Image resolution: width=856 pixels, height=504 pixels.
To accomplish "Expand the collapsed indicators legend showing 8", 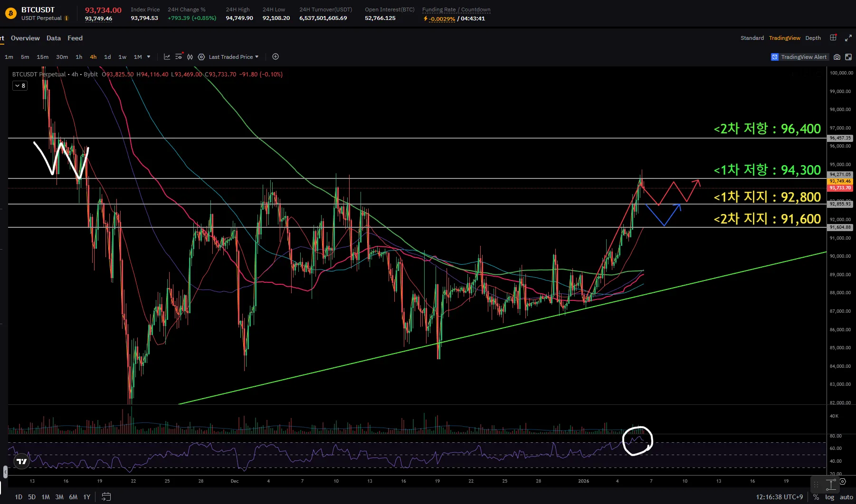I will tap(20, 86).
